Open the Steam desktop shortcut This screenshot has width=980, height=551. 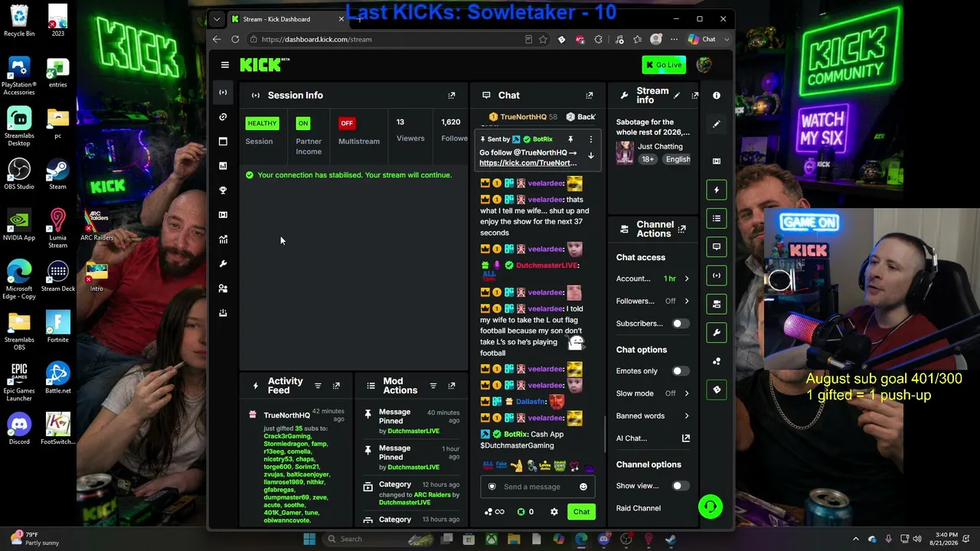(57, 174)
